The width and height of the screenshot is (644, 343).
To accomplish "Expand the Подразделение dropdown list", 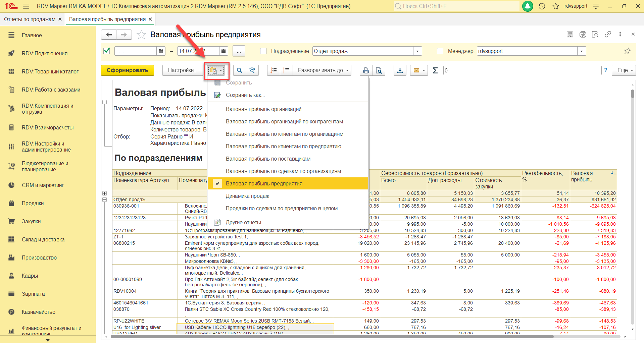I will (x=417, y=51).
